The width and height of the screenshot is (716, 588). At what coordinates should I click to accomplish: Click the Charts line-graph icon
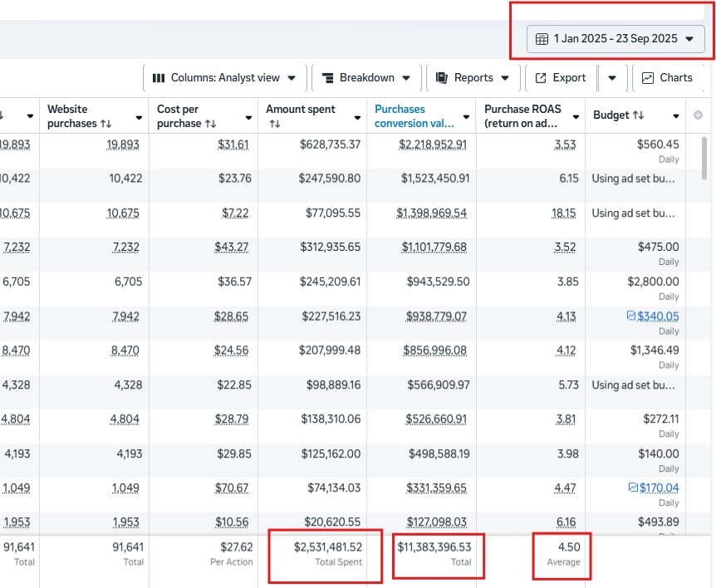pos(648,78)
